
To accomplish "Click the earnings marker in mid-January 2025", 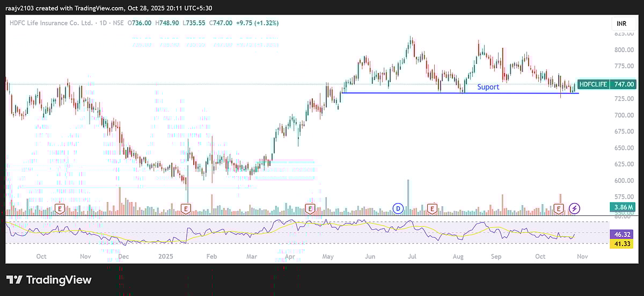I will tap(186, 208).
